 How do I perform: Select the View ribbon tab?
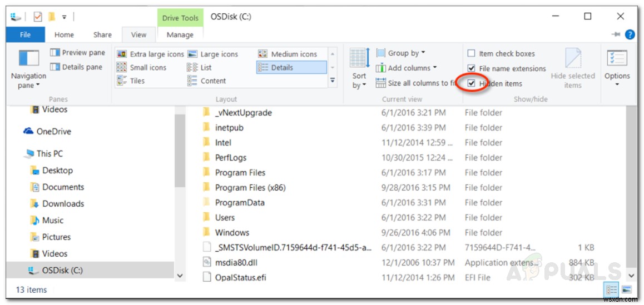click(139, 35)
